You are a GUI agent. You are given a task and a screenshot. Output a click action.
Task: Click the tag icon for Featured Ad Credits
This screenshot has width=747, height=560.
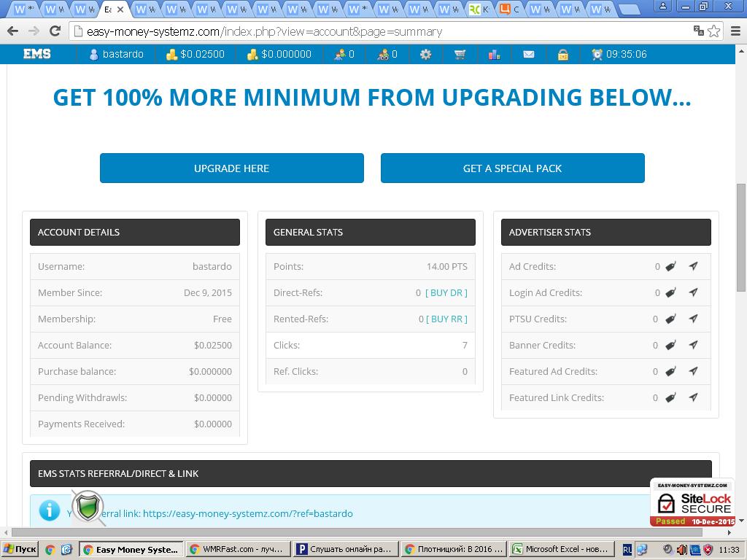tap(670, 371)
